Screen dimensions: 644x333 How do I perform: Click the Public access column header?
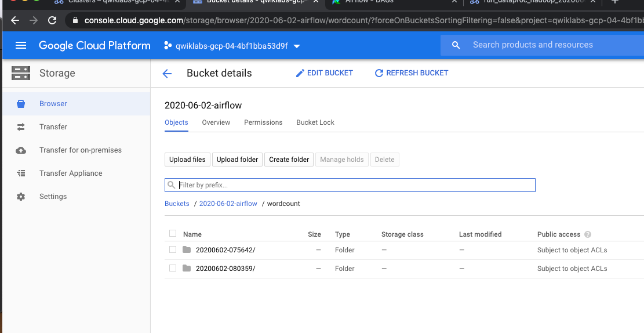(559, 234)
